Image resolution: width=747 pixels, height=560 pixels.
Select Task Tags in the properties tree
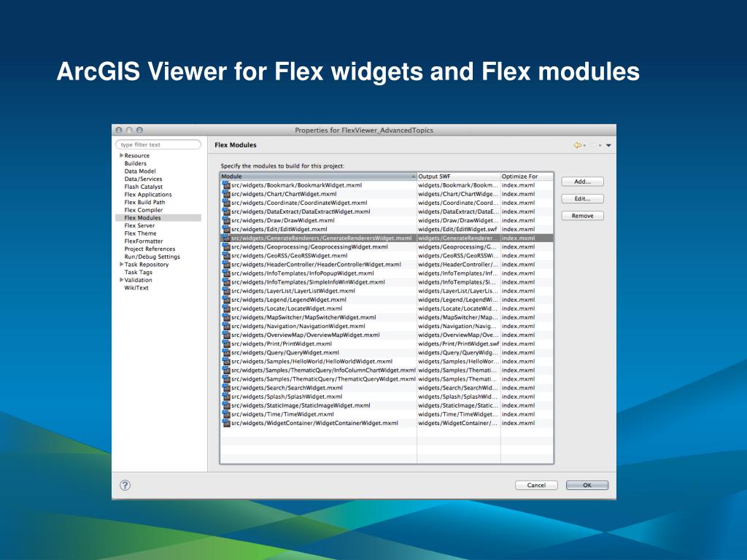(x=139, y=273)
